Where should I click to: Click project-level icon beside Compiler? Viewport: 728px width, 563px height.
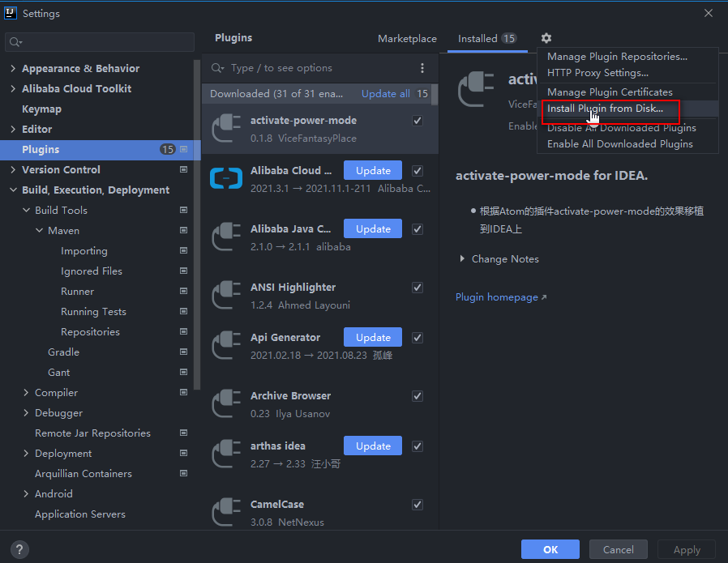183,392
